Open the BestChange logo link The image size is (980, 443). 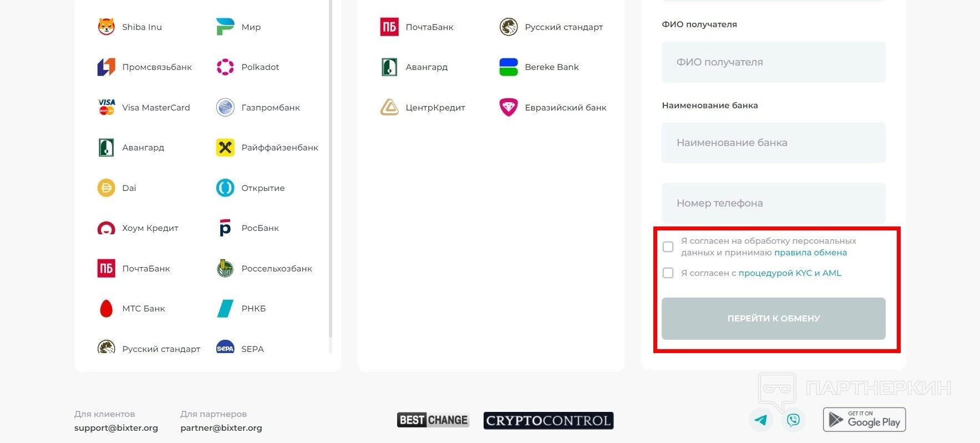coord(433,420)
